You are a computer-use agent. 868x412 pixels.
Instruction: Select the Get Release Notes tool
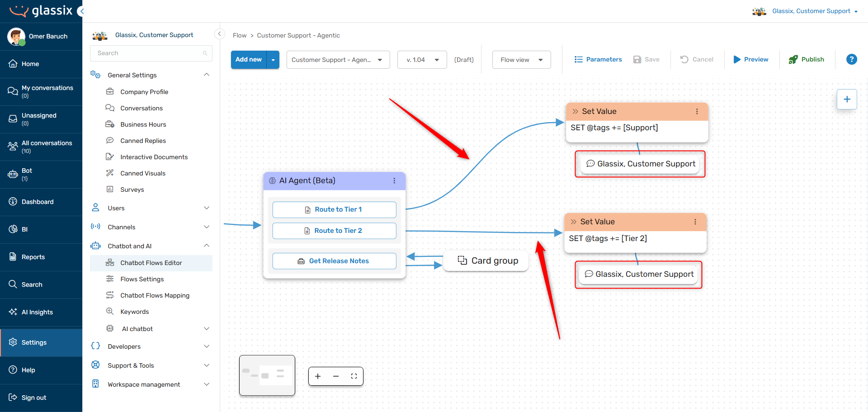334,261
